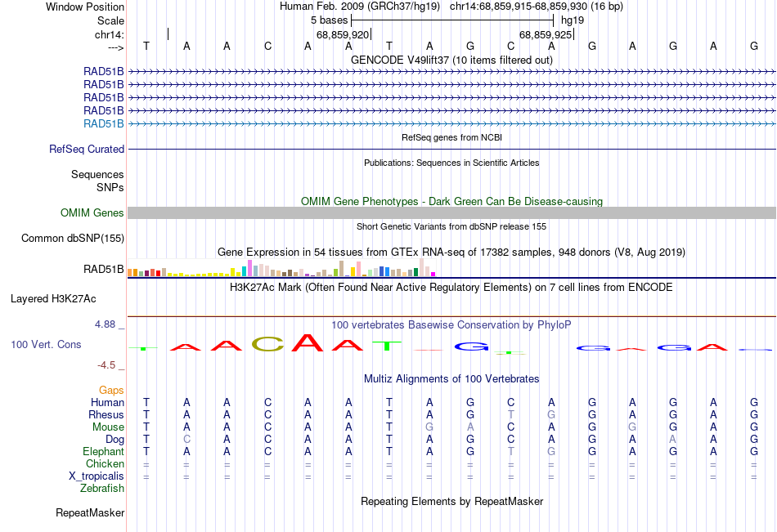Click the Human alignment row label
Image resolution: width=777 pixels, height=532 pixels.
pyautogui.click(x=107, y=402)
